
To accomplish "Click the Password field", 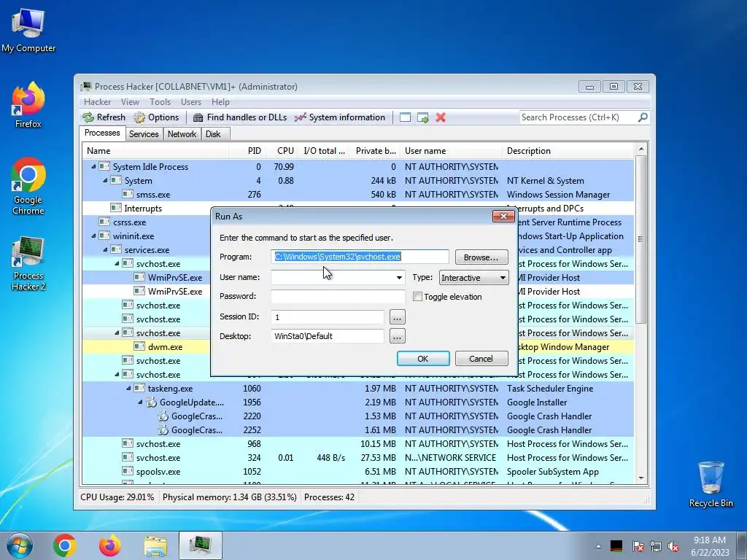I will 338,296.
